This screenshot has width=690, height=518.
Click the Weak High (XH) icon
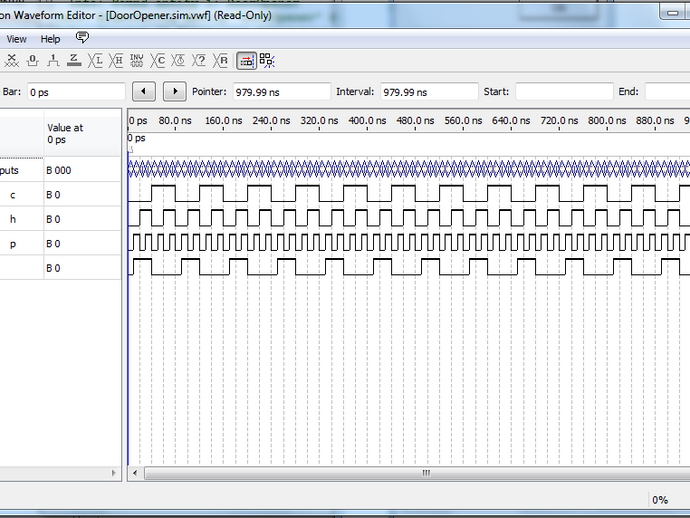pyautogui.click(x=116, y=61)
